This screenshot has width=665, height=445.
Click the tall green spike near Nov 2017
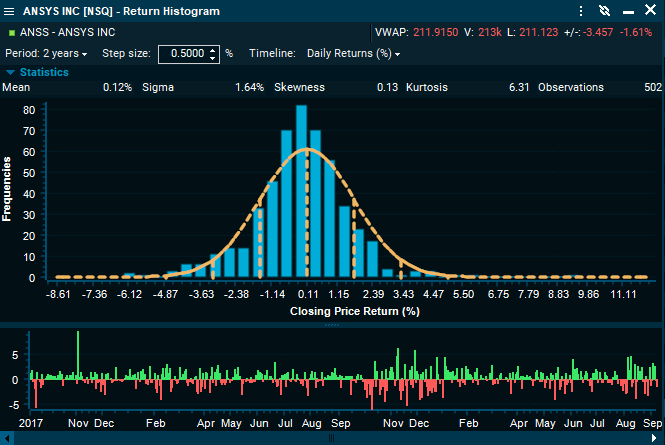click(78, 355)
